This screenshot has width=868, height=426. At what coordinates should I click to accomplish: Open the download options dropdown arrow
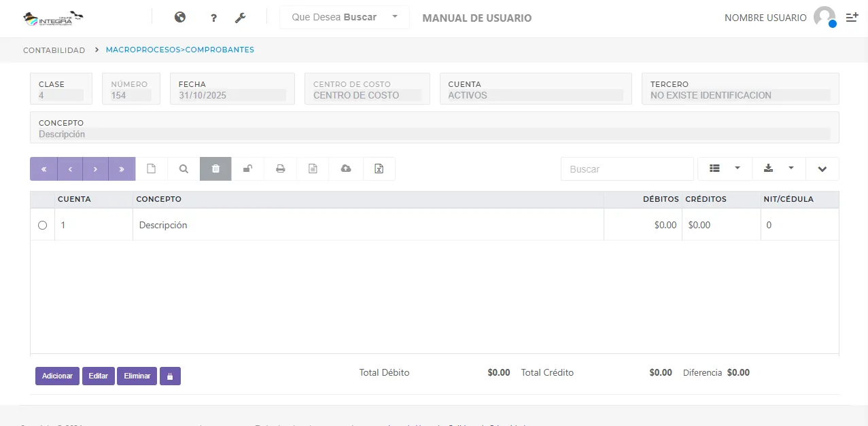[791, 168]
